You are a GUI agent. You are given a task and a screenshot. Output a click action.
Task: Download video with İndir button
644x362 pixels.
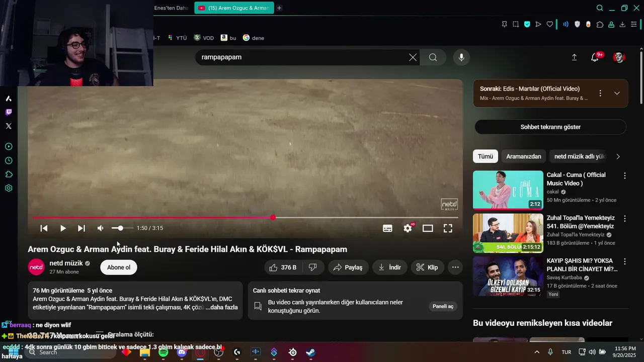coord(389,267)
